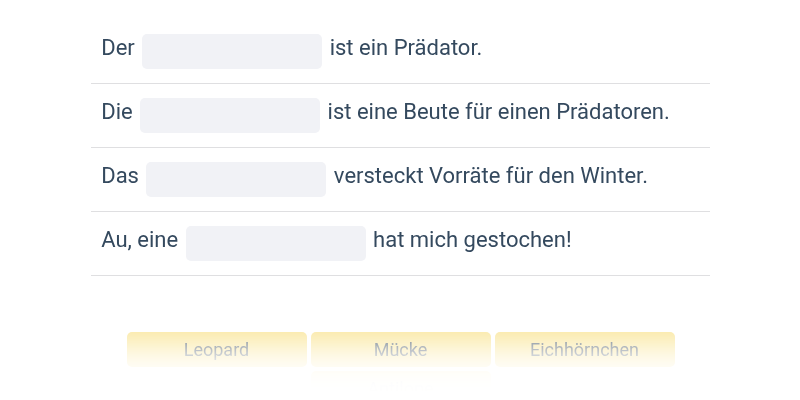Click the word "Beute" in second sentence
This screenshot has width=800, height=400.
coord(431,112)
